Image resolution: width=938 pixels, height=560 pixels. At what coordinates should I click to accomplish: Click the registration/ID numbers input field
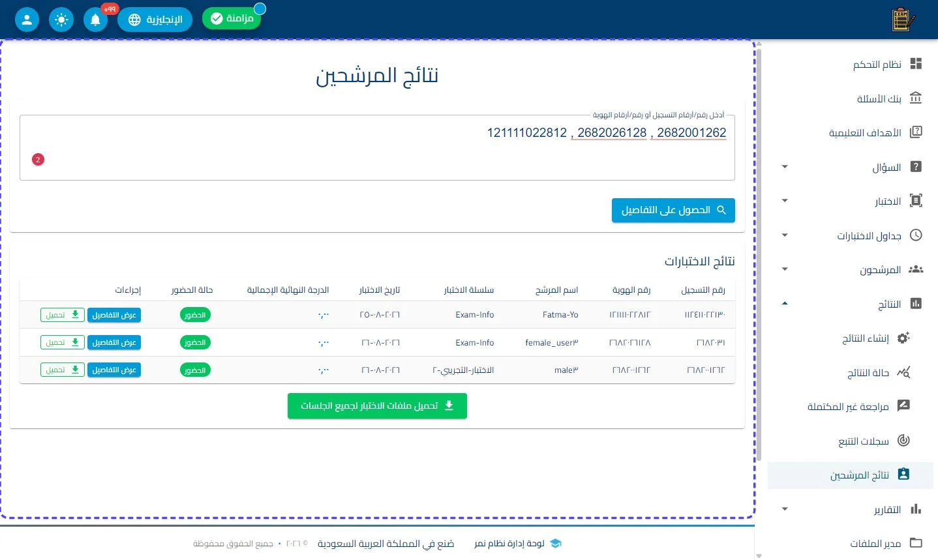click(x=377, y=148)
